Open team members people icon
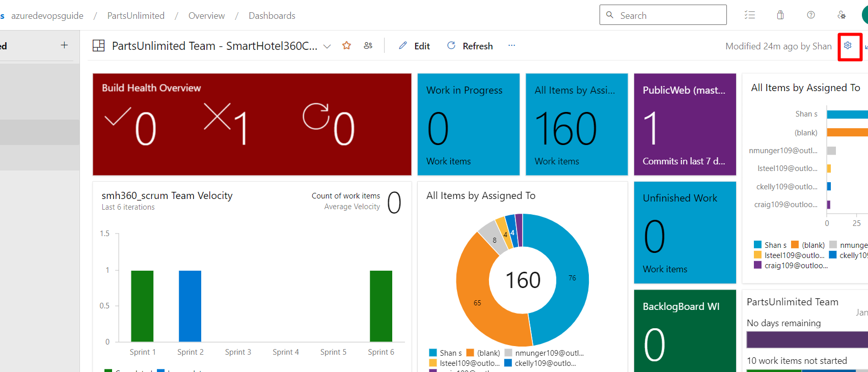 coord(368,46)
